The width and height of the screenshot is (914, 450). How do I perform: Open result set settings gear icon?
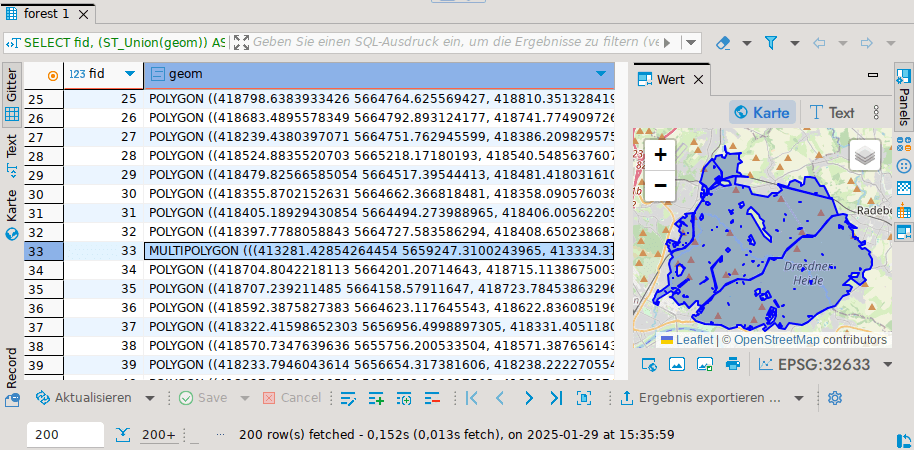(x=835, y=398)
